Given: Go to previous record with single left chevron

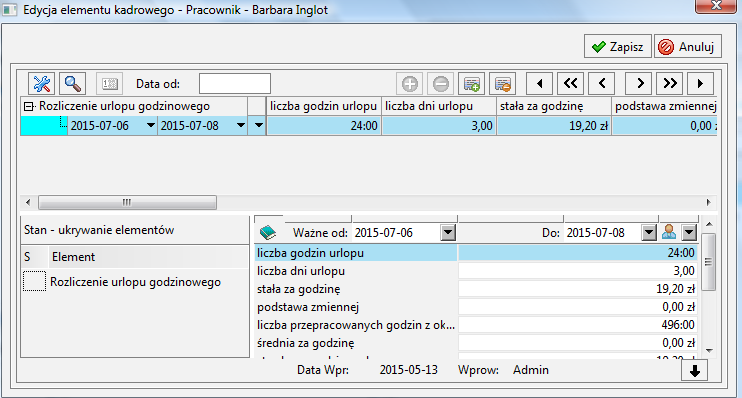Looking at the screenshot, I should point(602,84).
